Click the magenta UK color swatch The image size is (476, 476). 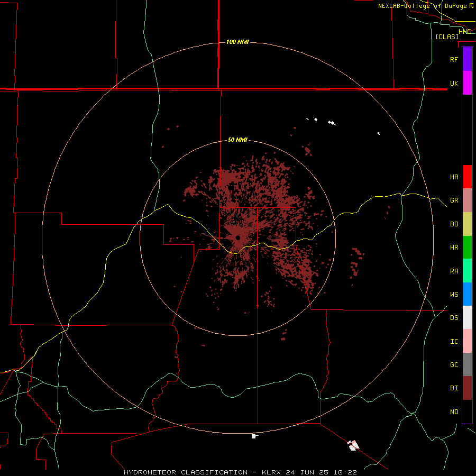coord(467,83)
